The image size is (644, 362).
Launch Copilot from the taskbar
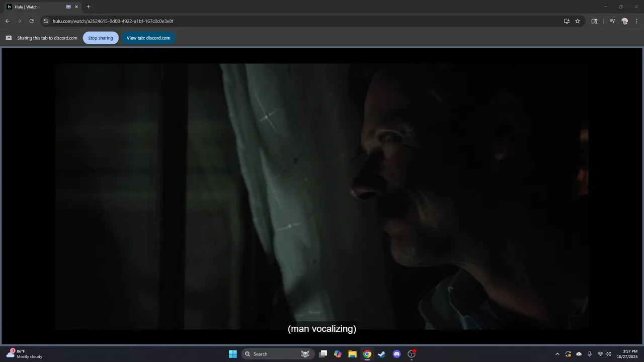(338, 354)
